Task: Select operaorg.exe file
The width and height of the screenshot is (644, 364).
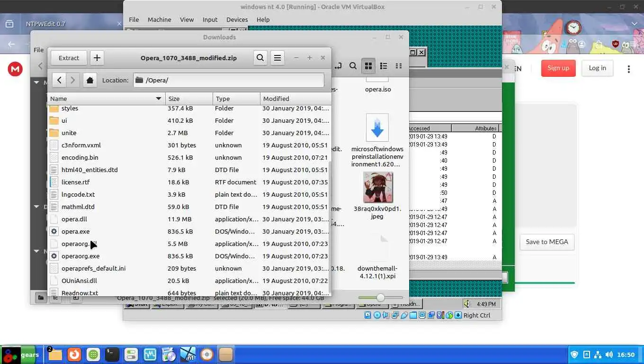Action: point(189,256)
